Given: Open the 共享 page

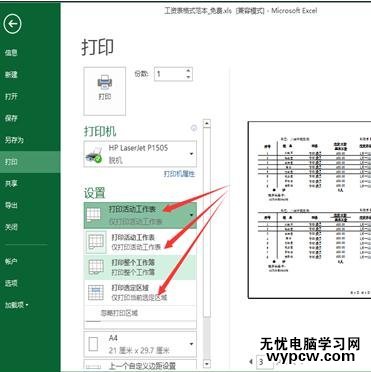Looking at the screenshot, I should 11,183.
